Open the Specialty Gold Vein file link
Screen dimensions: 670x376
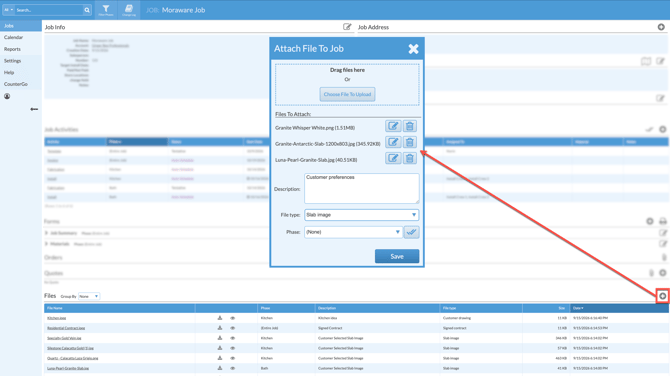tap(64, 338)
